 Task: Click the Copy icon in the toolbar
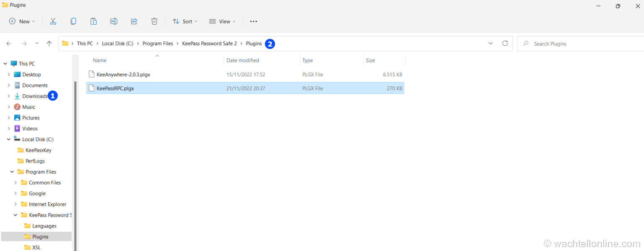click(x=73, y=21)
